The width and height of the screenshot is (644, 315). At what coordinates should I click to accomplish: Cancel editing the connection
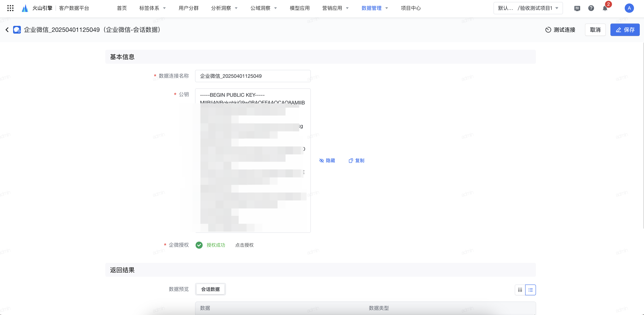(x=595, y=30)
